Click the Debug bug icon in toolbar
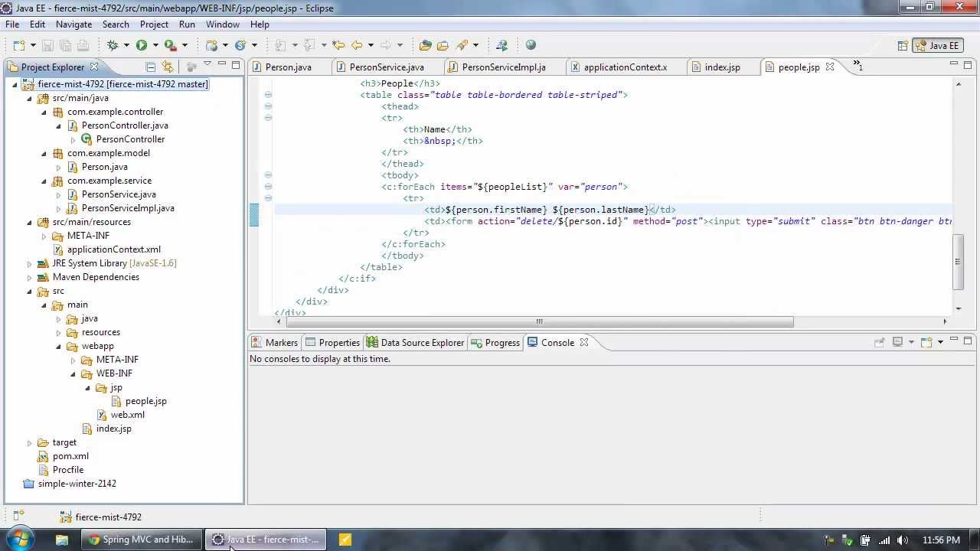The width and height of the screenshot is (980, 551). point(113,45)
